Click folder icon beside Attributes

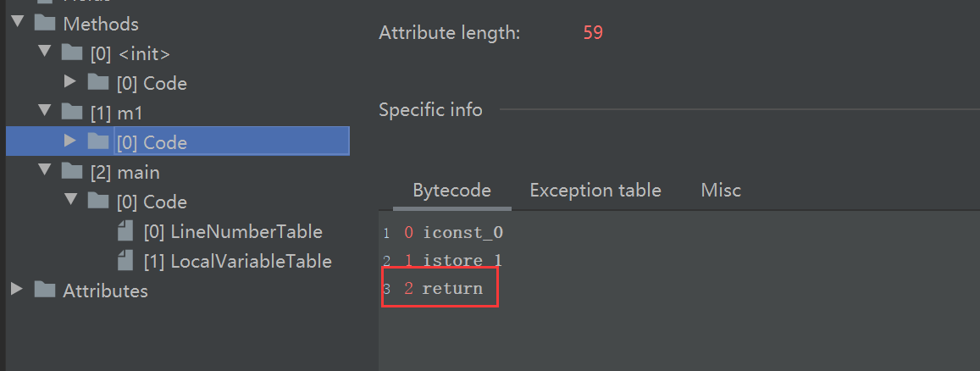pos(46,291)
